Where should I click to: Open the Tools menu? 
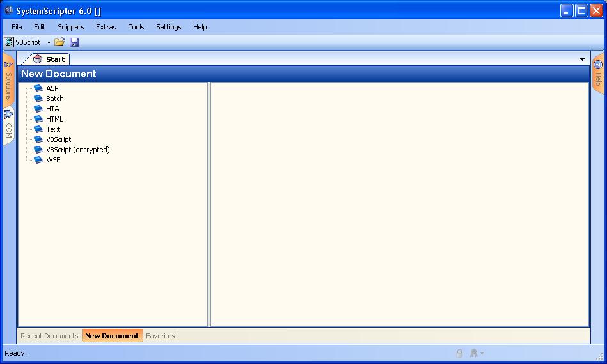[x=136, y=27]
